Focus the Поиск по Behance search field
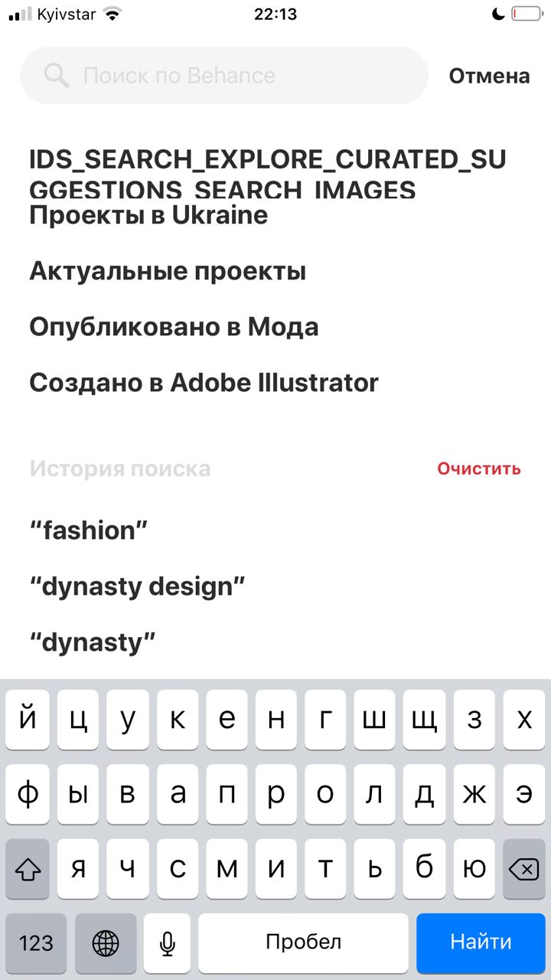This screenshot has height=980, width=551. 223,75
